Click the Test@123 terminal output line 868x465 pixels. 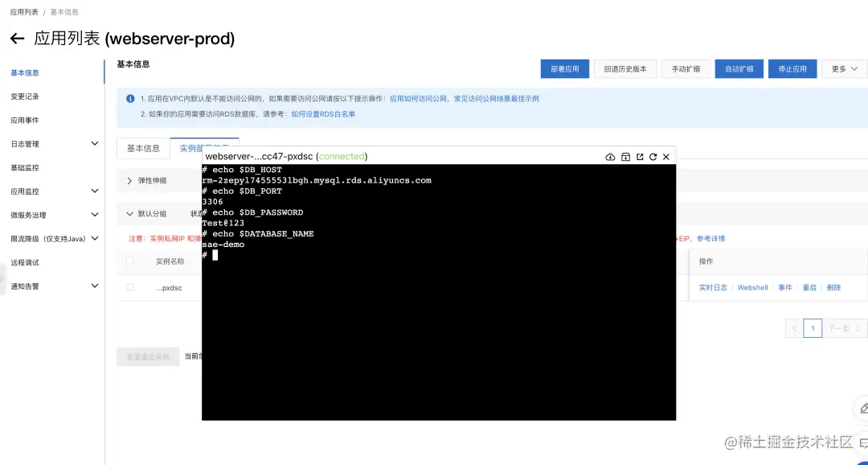(223, 223)
